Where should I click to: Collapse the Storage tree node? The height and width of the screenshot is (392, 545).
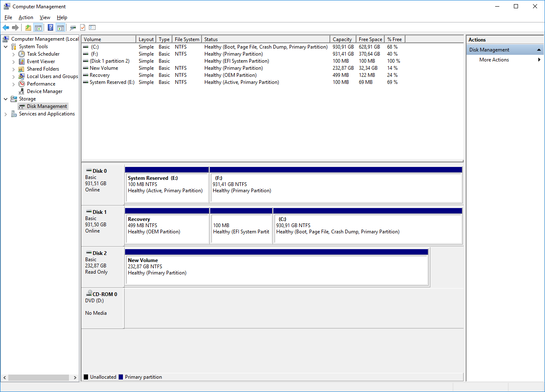click(6, 99)
